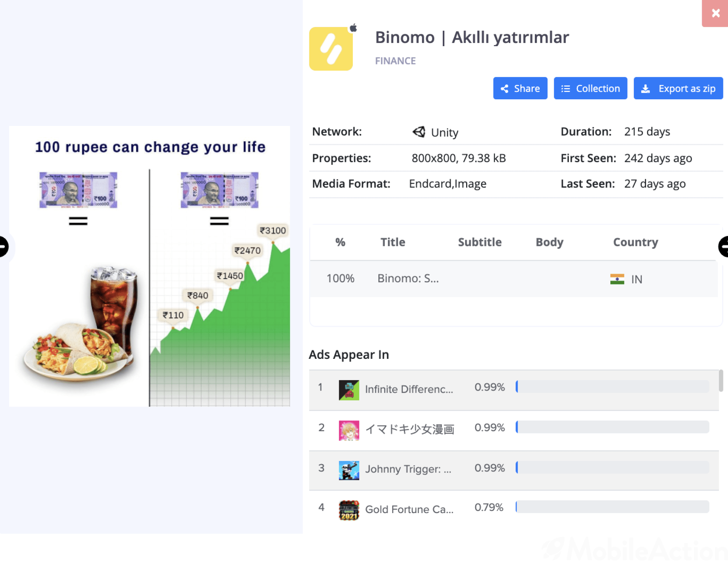Click 'Endcard,Image' media format value
The width and height of the screenshot is (728, 561).
(448, 184)
